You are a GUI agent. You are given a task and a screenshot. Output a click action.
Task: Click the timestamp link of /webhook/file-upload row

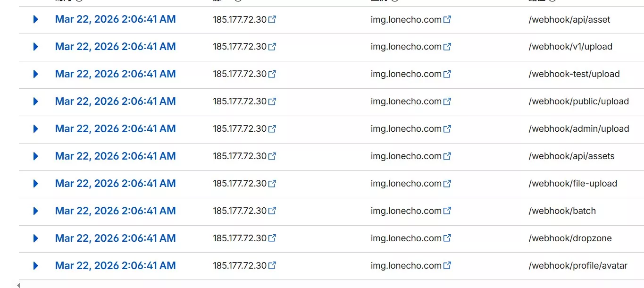(115, 184)
